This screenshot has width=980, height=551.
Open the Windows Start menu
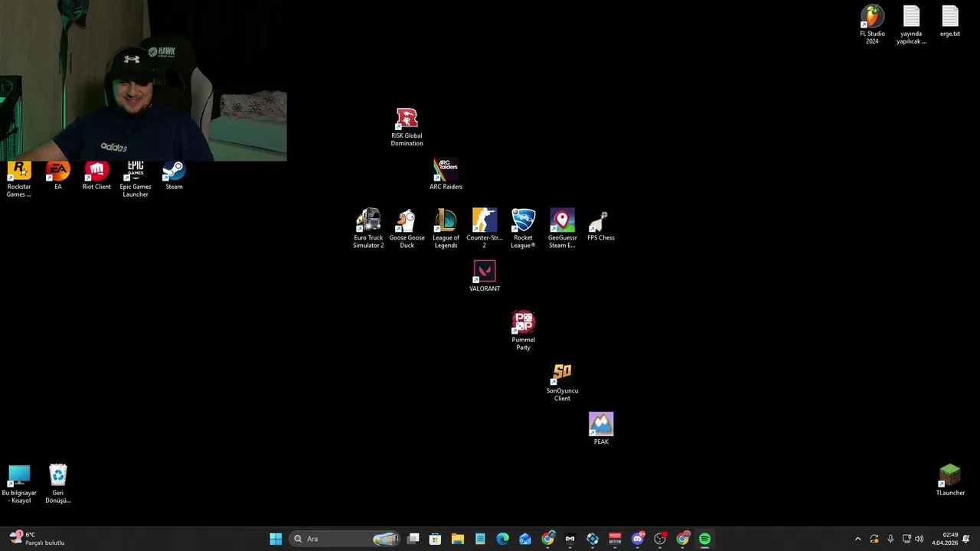[276, 539]
